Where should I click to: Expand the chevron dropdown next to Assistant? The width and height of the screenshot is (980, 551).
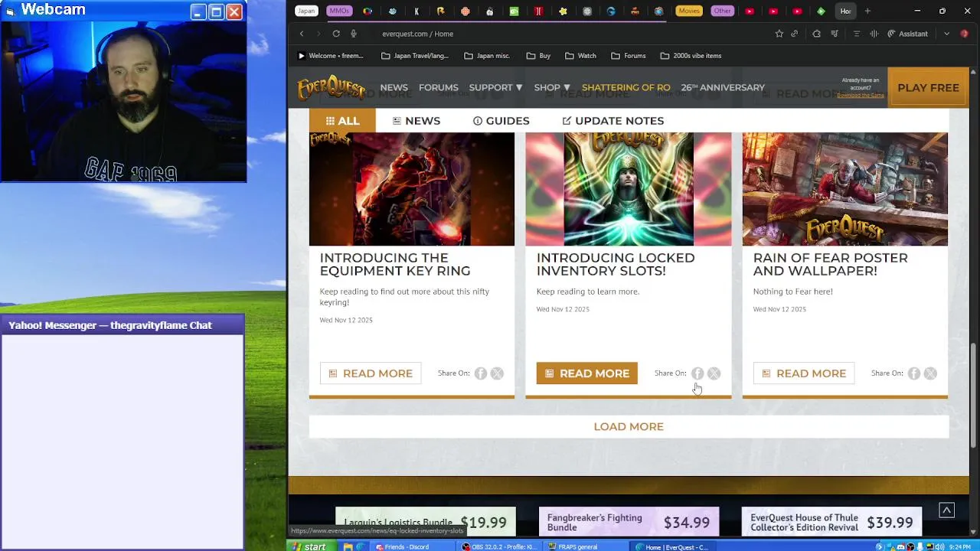point(946,34)
